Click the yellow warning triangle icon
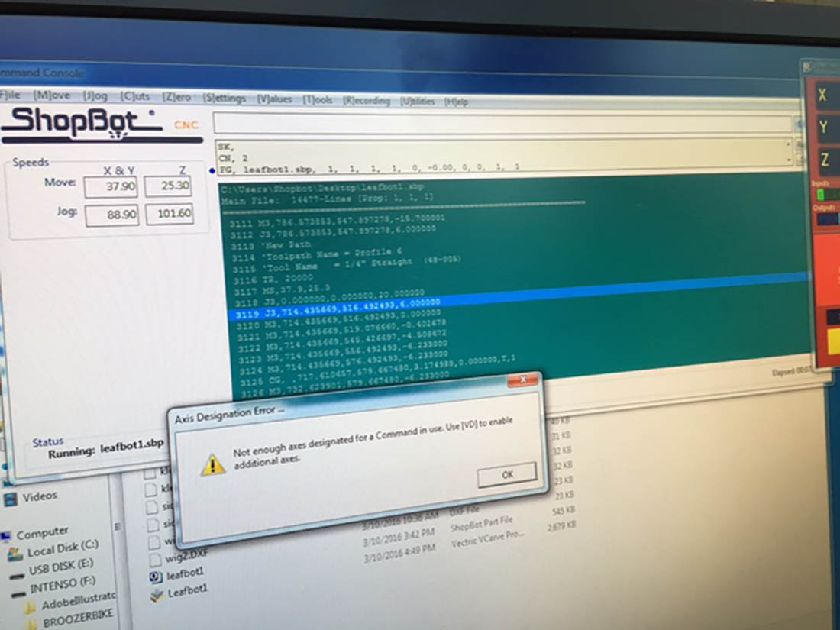The image size is (840, 630). point(213,464)
